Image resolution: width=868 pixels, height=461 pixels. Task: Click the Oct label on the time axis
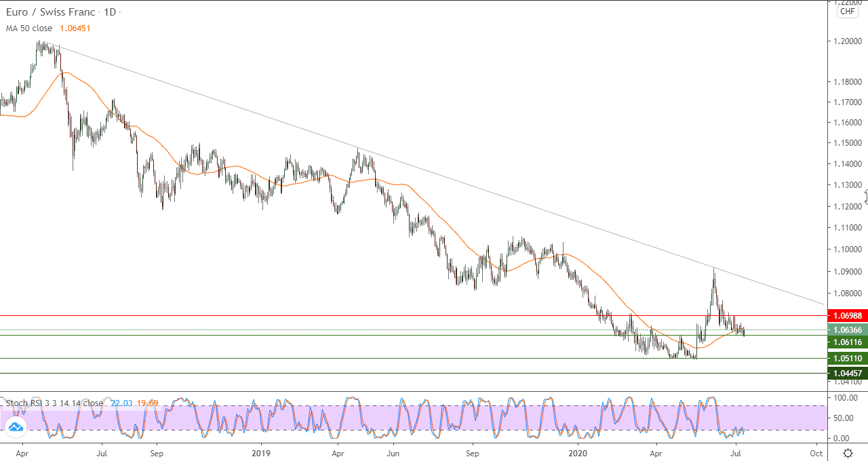[816, 452]
